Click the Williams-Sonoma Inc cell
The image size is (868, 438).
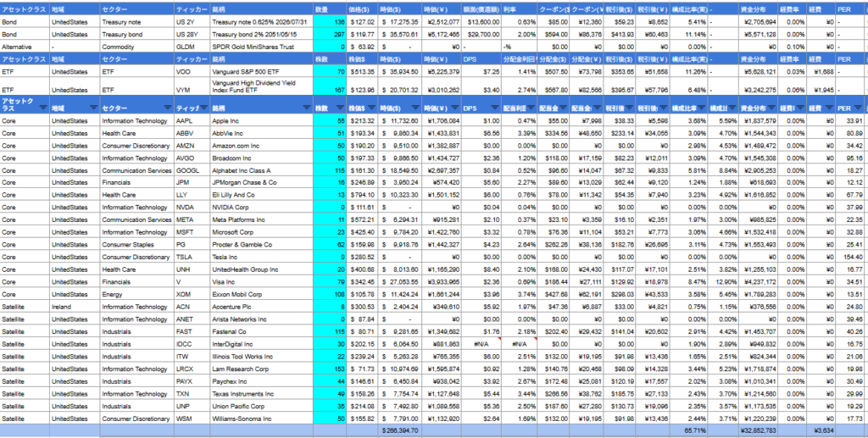pyautogui.click(x=261, y=419)
